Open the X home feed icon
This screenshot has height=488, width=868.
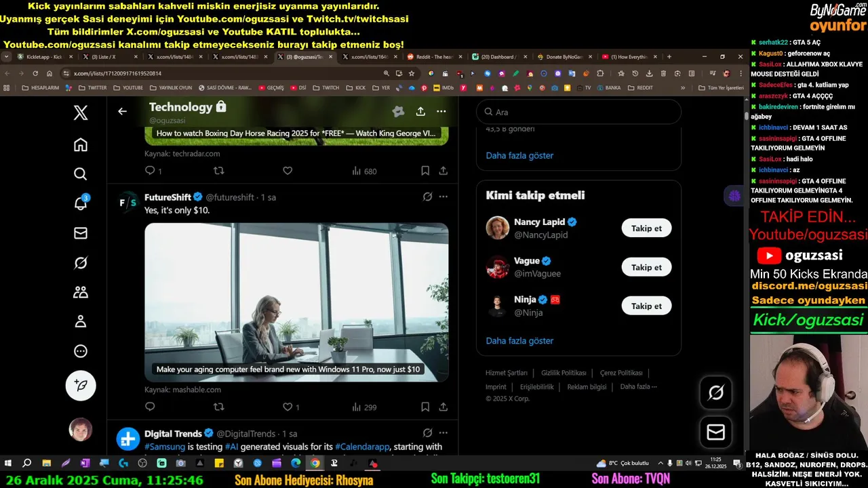(80, 144)
